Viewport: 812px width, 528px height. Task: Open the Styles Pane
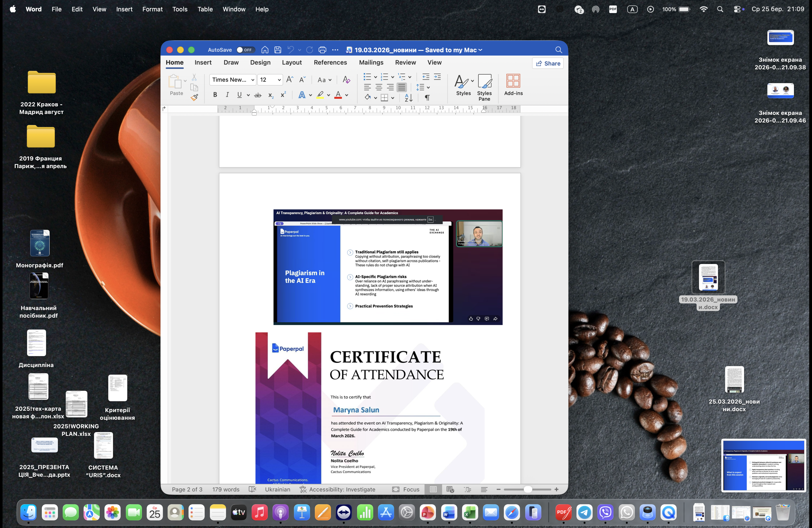tap(484, 87)
